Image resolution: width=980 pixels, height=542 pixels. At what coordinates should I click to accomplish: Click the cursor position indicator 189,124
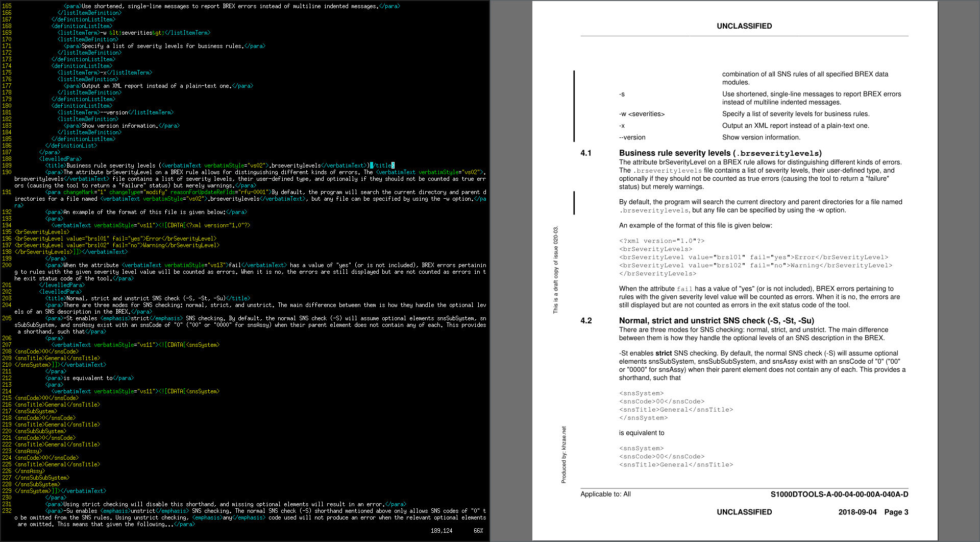[442, 531]
